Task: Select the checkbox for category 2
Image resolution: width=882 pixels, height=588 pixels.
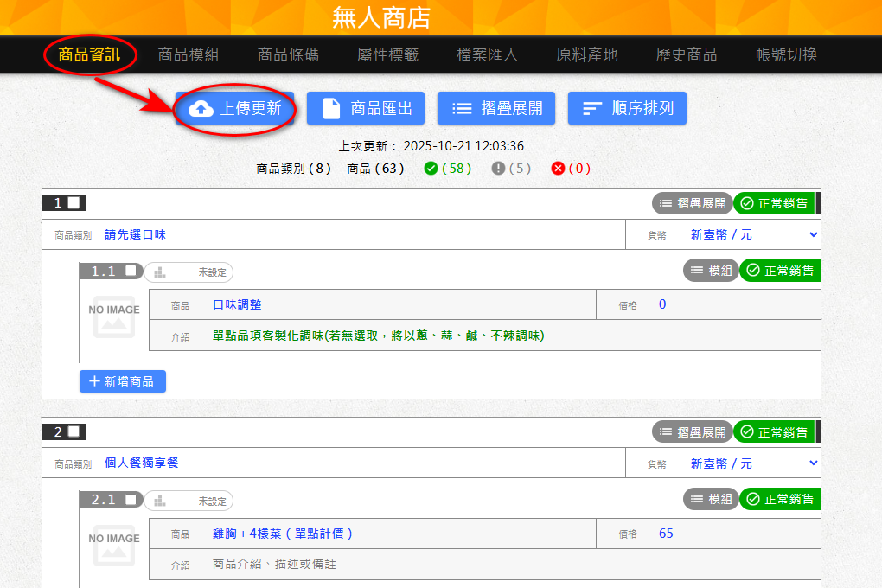Action: pos(74,431)
